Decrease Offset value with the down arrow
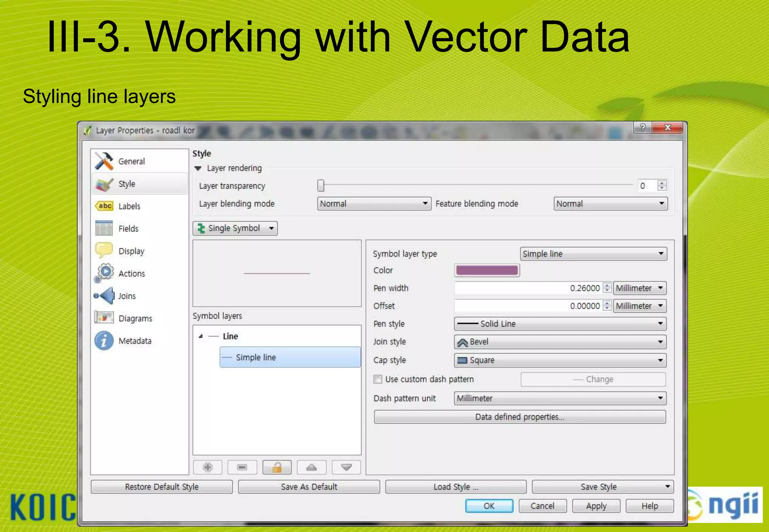Image resolution: width=769 pixels, height=532 pixels. [607, 308]
